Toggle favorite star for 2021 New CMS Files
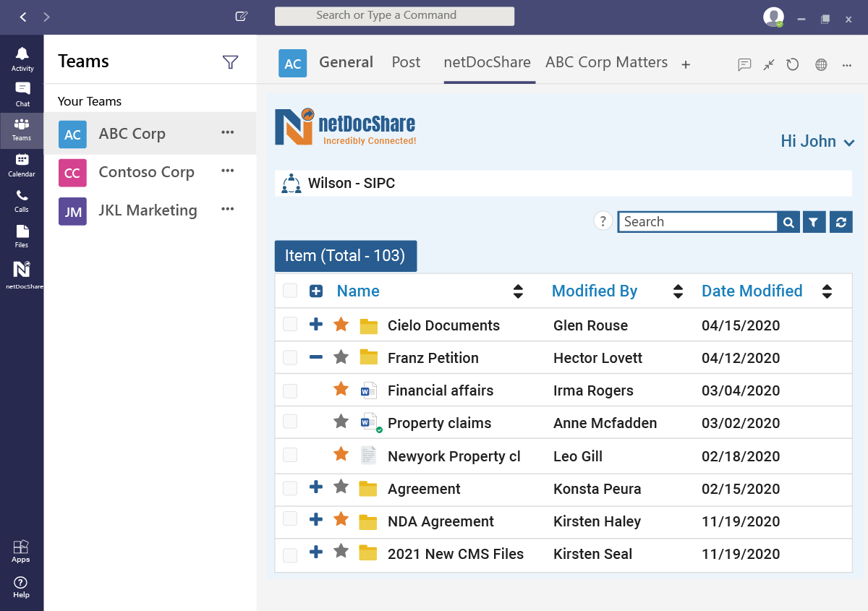 341,551
